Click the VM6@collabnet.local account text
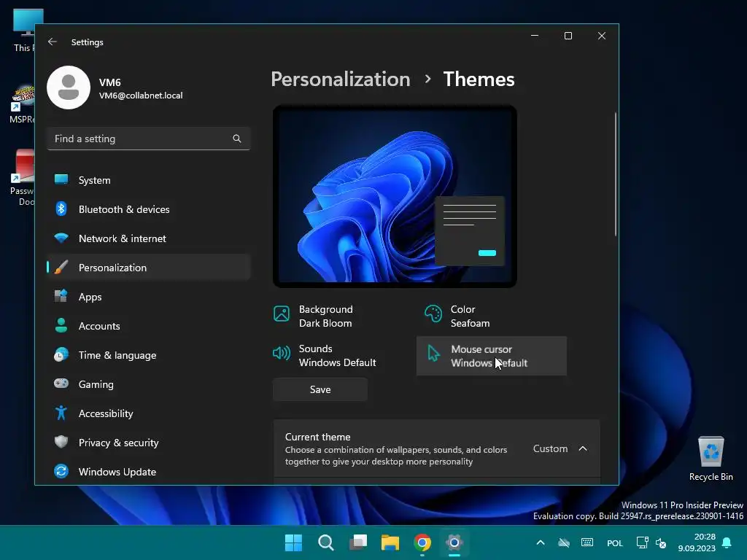 click(141, 96)
